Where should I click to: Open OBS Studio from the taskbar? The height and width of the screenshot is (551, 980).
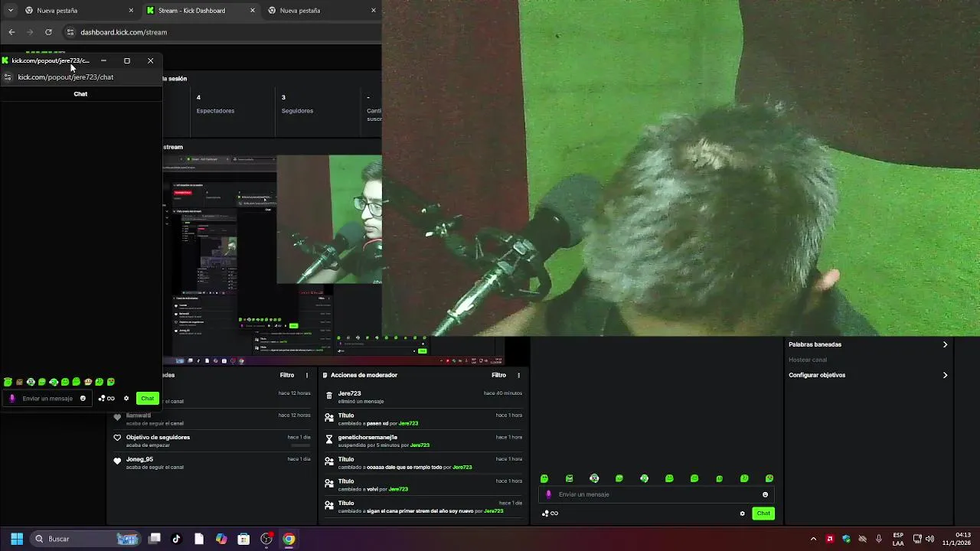tap(266, 539)
